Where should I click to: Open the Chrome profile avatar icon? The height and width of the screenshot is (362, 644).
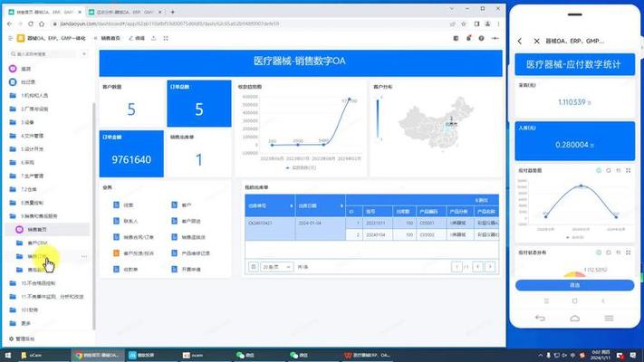(x=487, y=24)
